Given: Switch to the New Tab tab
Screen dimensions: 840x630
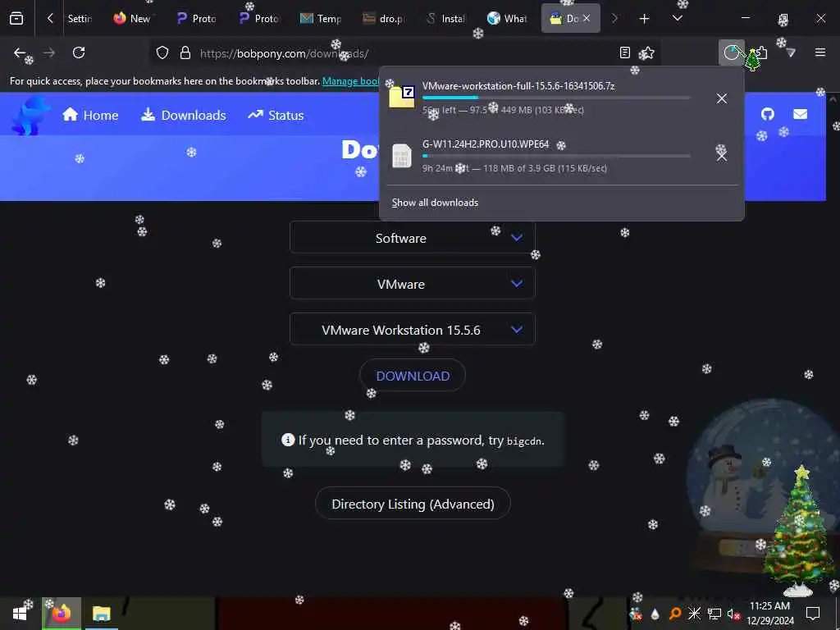Looking at the screenshot, I should pyautogui.click(x=133, y=18).
